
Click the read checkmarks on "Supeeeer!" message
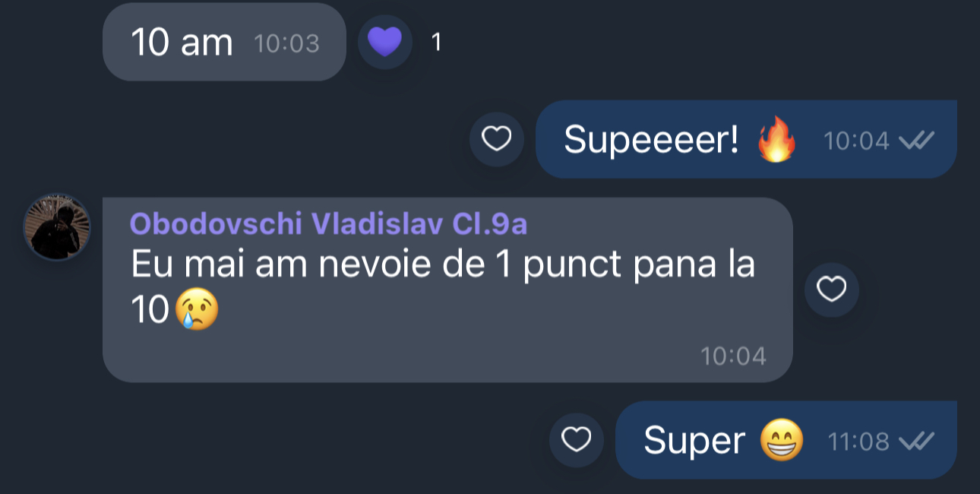click(x=916, y=141)
